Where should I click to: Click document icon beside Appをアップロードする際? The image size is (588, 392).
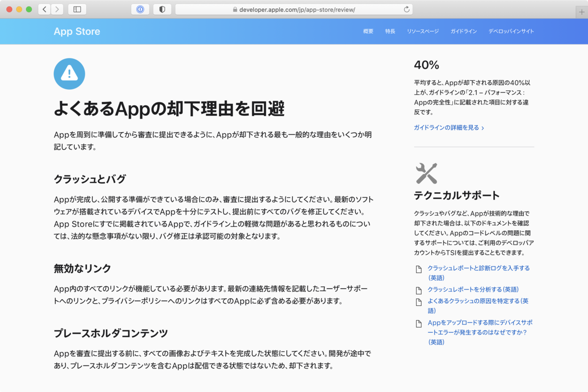(418, 324)
